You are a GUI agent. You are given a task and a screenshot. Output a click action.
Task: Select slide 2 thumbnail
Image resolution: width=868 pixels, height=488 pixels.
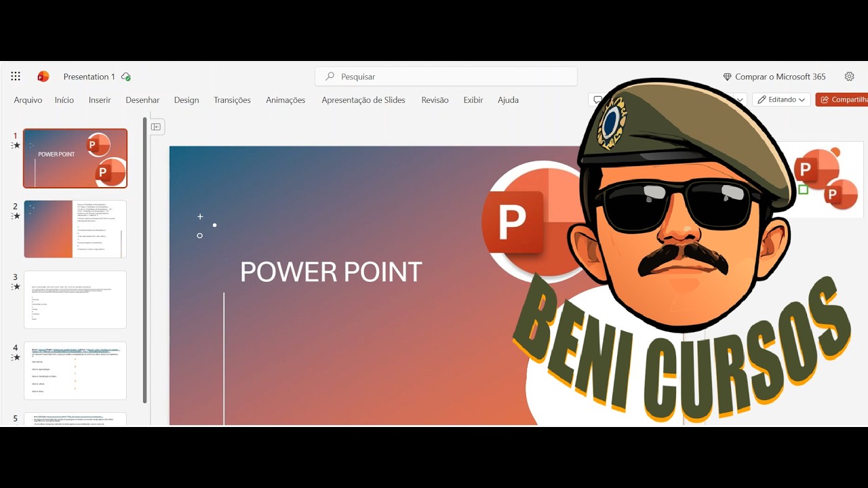tap(75, 229)
